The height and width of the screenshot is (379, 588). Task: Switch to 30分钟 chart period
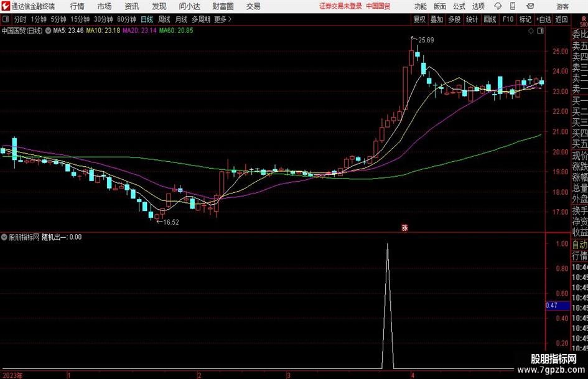click(103, 19)
